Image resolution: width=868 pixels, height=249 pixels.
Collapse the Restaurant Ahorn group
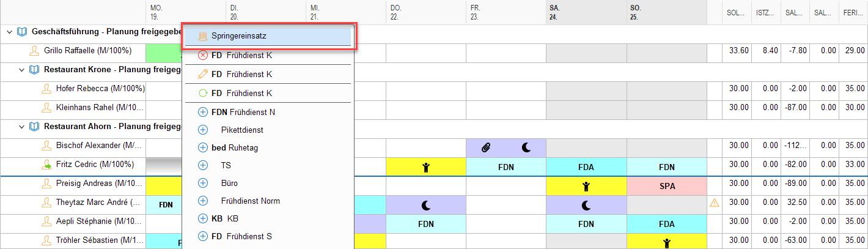(x=22, y=127)
